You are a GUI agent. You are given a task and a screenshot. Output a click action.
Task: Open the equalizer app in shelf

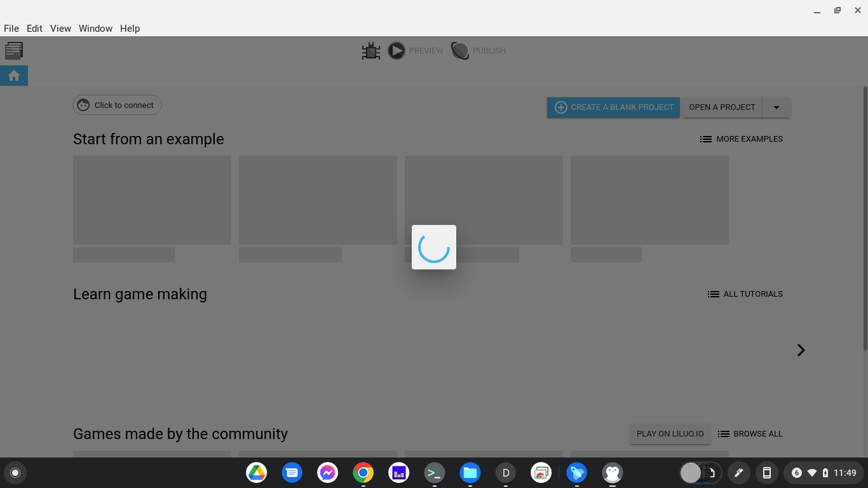click(399, 473)
